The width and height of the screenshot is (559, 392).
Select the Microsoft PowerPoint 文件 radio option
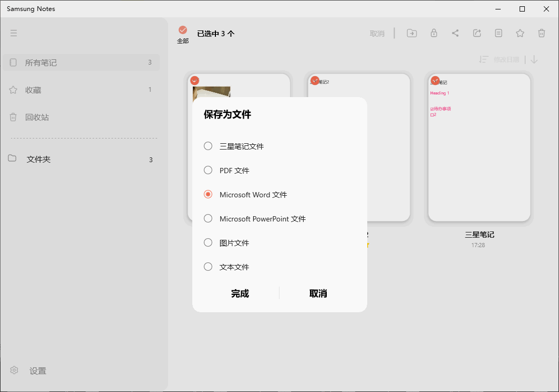coord(208,219)
